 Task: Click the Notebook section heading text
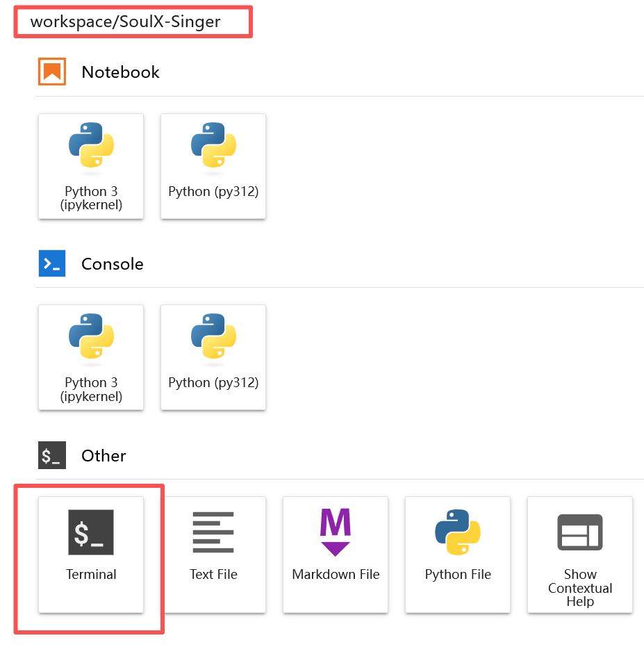click(x=120, y=72)
